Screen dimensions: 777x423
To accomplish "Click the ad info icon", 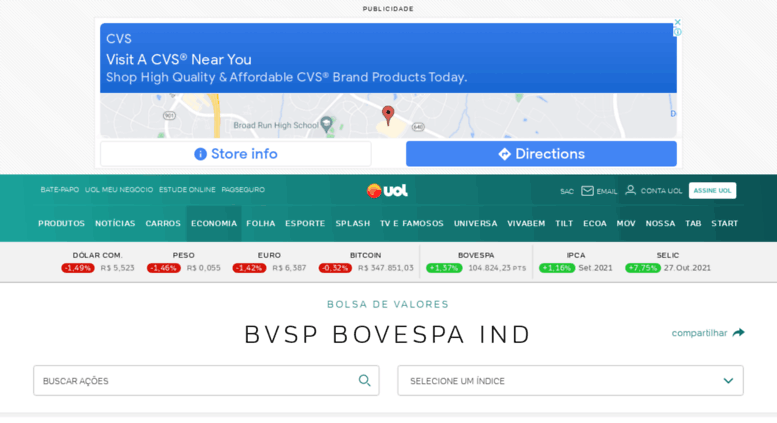I will coord(677,32).
